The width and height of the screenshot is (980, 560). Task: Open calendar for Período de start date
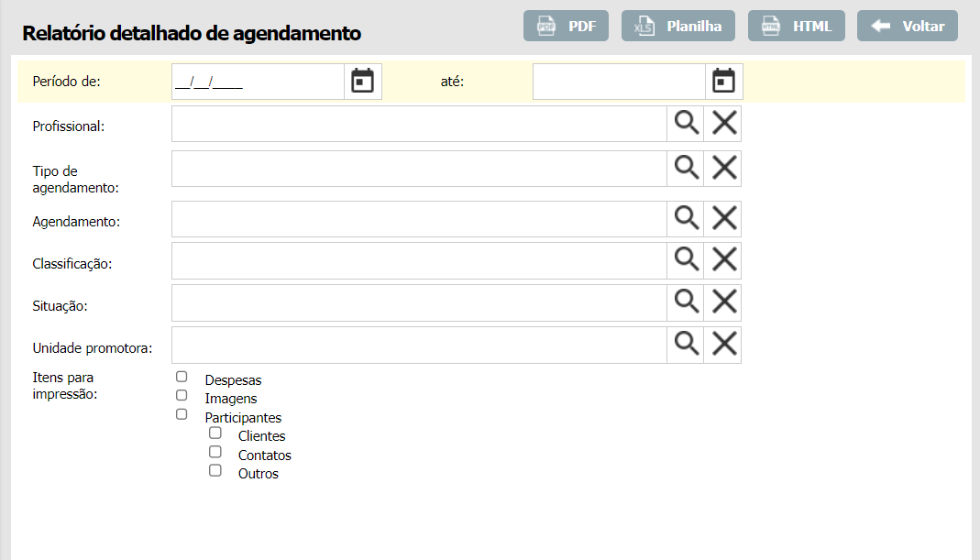tap(363, 82)
